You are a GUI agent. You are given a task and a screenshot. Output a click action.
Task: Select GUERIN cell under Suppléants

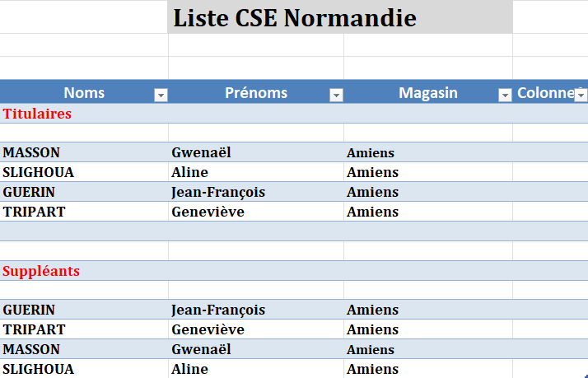29,310
